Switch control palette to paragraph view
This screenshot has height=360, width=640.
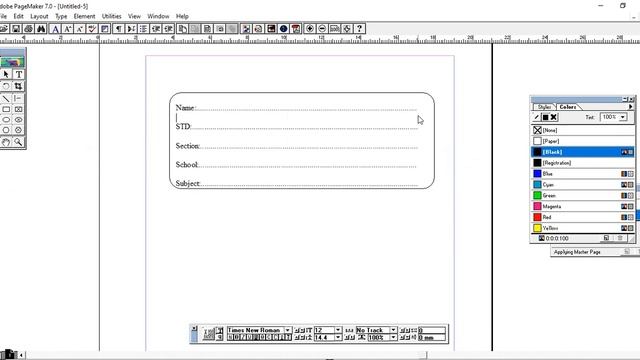(220, 338)
